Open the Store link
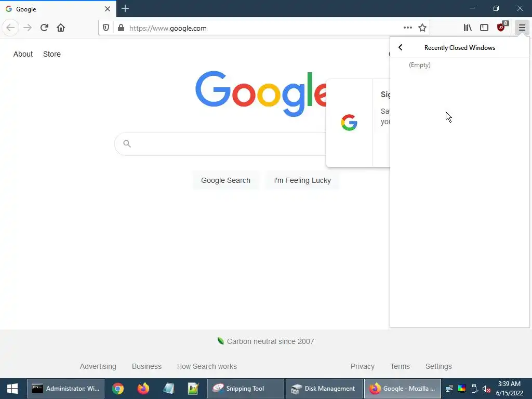Viewport: 532px width, 399px height. point(52,54)
